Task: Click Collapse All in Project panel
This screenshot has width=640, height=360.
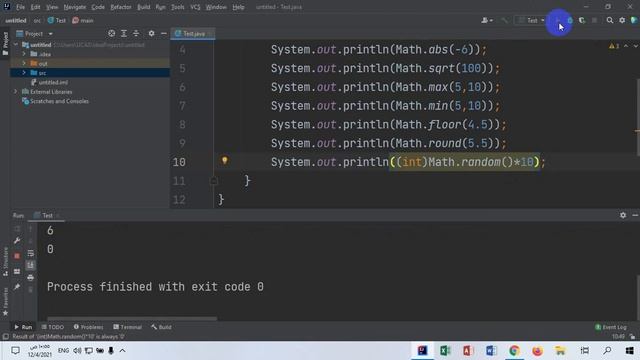Action: [136, 33]
